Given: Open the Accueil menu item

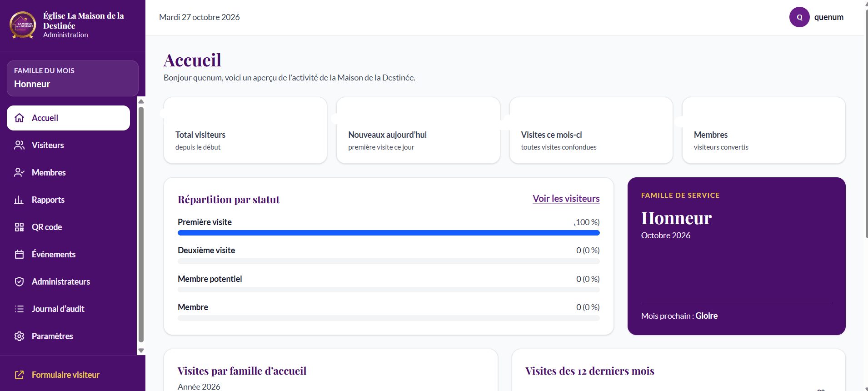Looking at the screenshot, I should 68,118.
